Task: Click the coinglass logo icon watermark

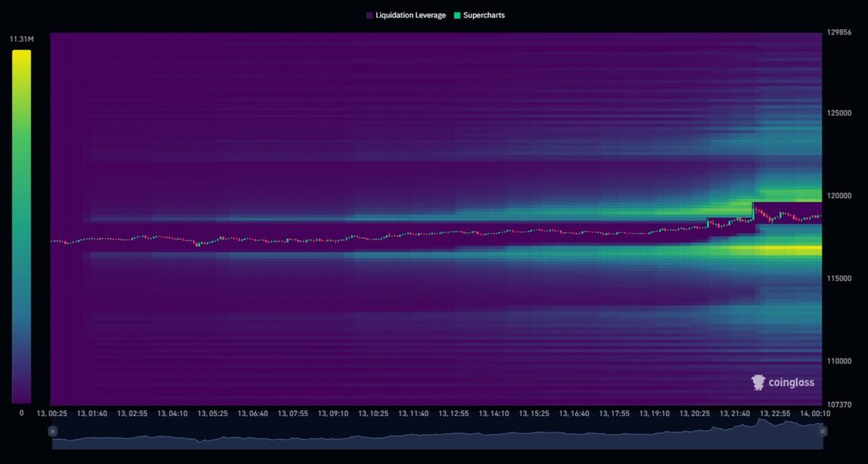Action: 758,382
